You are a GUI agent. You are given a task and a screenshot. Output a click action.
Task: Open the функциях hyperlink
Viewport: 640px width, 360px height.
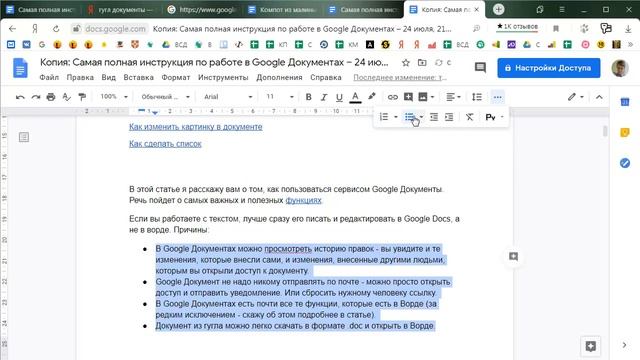(303, 200)
